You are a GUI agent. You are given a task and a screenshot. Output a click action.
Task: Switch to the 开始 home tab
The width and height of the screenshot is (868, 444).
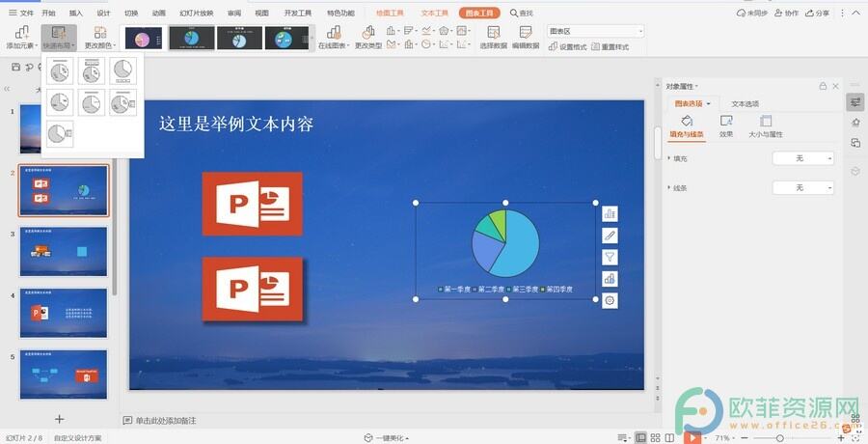tap(49, 13)
